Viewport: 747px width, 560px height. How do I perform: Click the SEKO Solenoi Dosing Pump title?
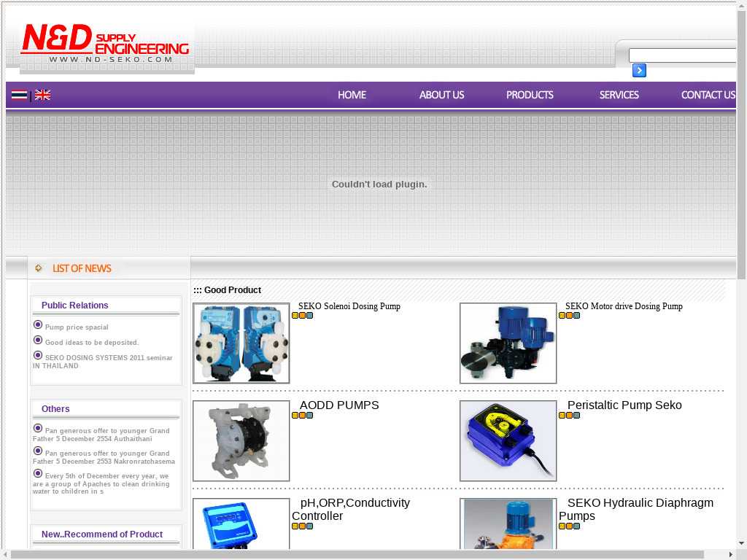click(349, 306)
